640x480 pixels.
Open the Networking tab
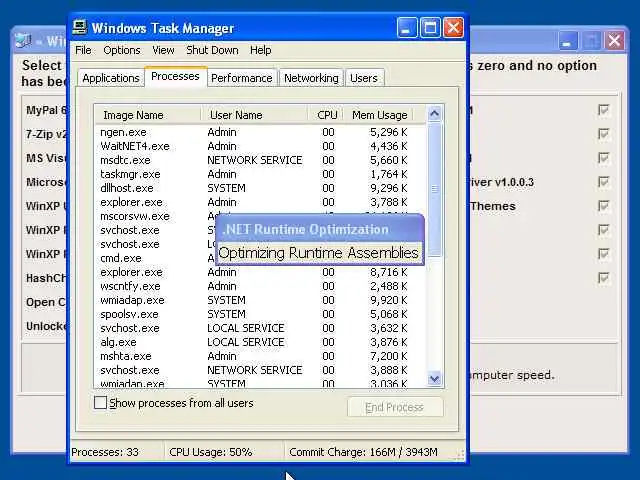click(311, 78)
